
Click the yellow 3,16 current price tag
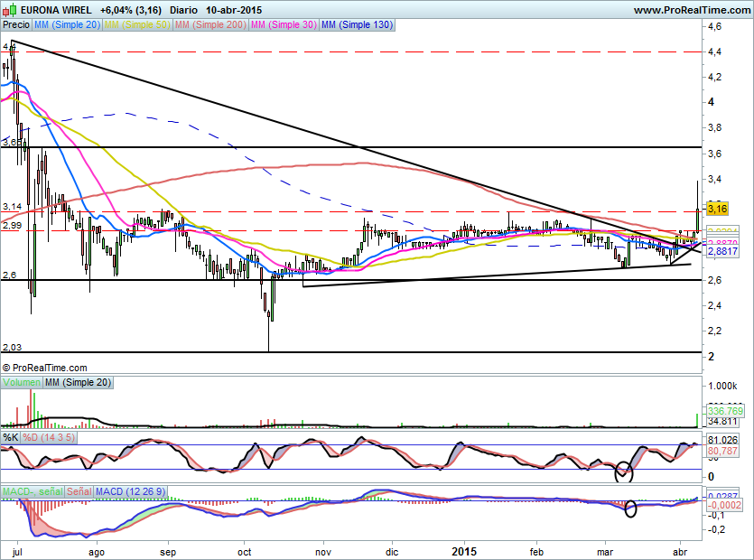coord(717,209)
